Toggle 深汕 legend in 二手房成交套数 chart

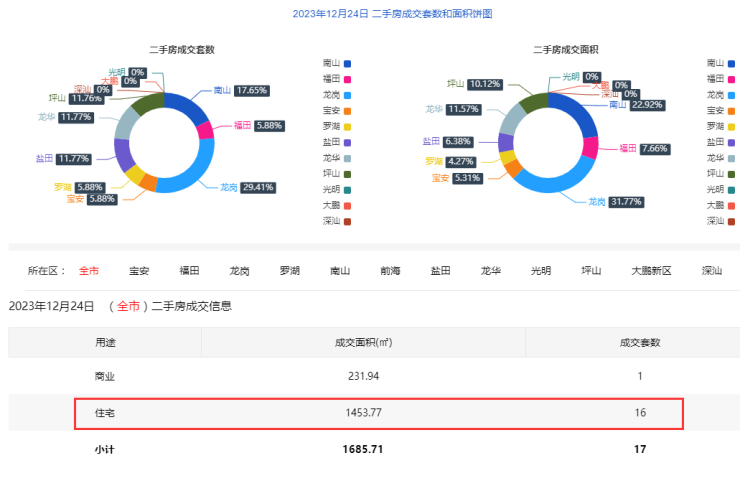pos(337,221)
